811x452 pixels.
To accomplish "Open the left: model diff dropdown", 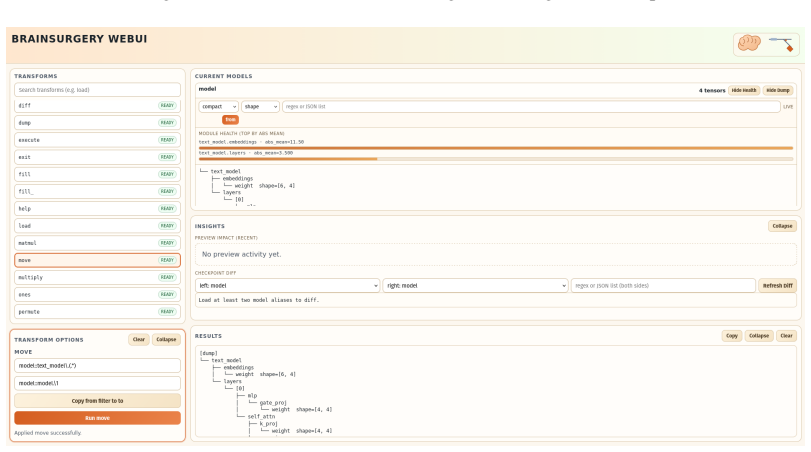I will pos(288,285).
